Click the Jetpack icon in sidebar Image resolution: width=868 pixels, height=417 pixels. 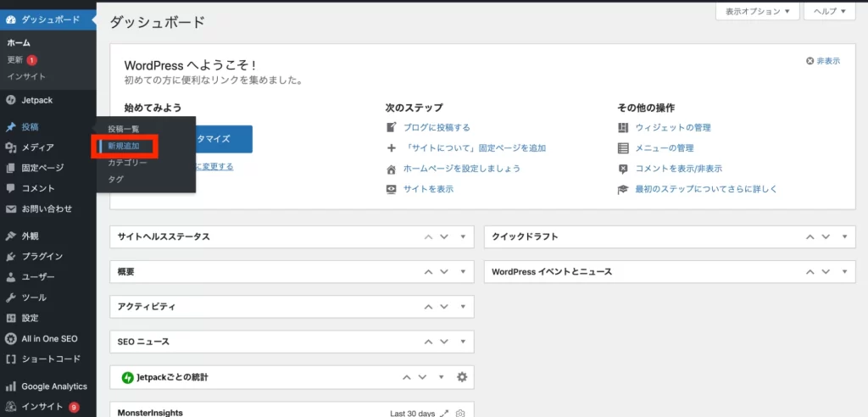pos(10,100)
